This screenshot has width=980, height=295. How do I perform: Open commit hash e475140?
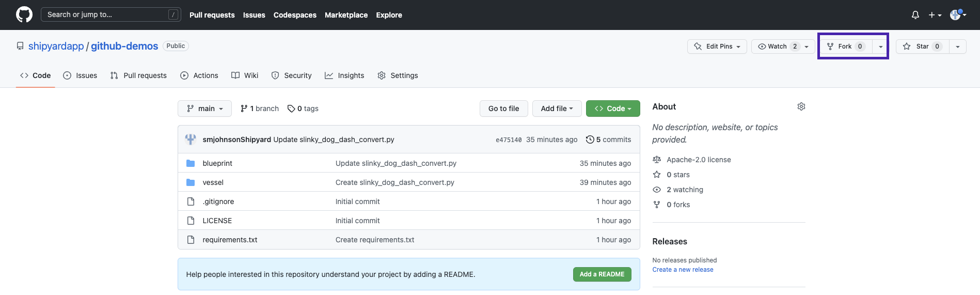(509, 139)
